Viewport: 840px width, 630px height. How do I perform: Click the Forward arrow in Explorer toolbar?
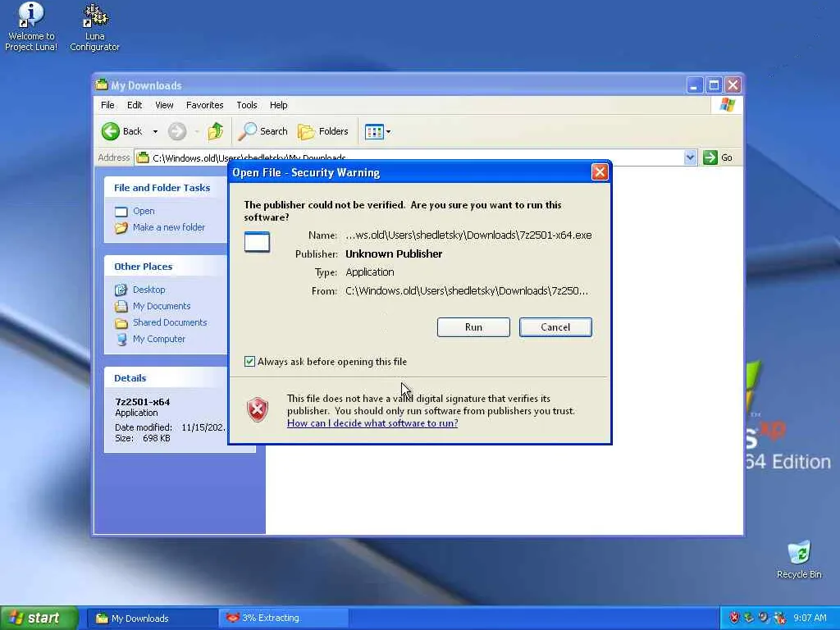177,131
